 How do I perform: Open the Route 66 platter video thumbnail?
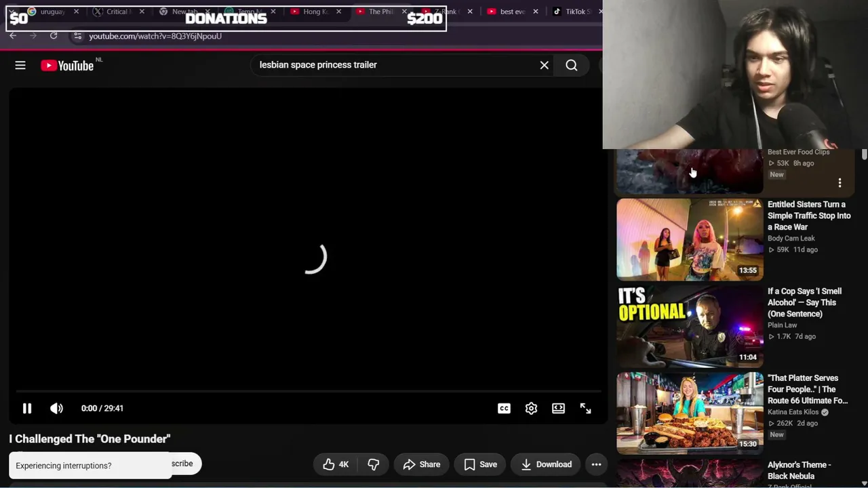point(690,413)
